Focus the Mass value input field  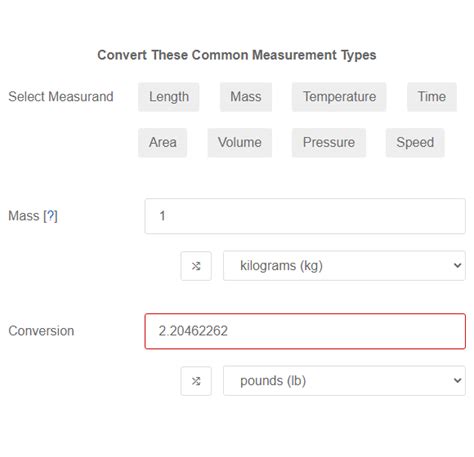click(305, 216)
